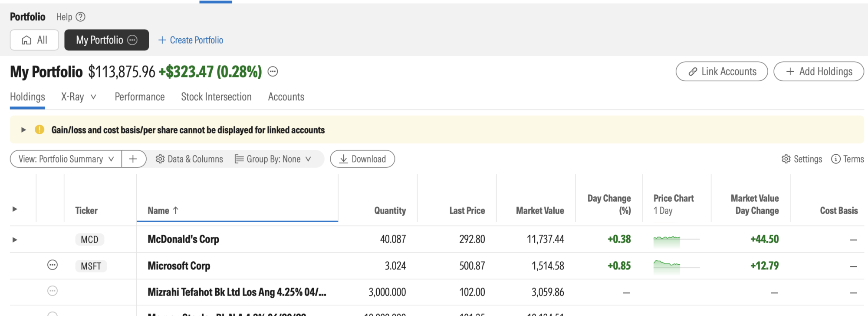868x316 pixels.
Task: Open View: Portfolio Summary dropdown
Action: (x=66, y=159)
